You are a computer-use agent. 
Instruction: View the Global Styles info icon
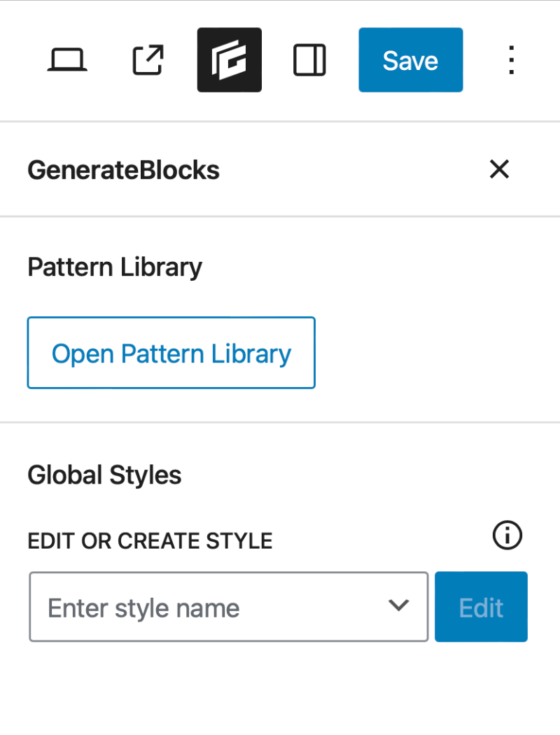(x=507, y=535)
